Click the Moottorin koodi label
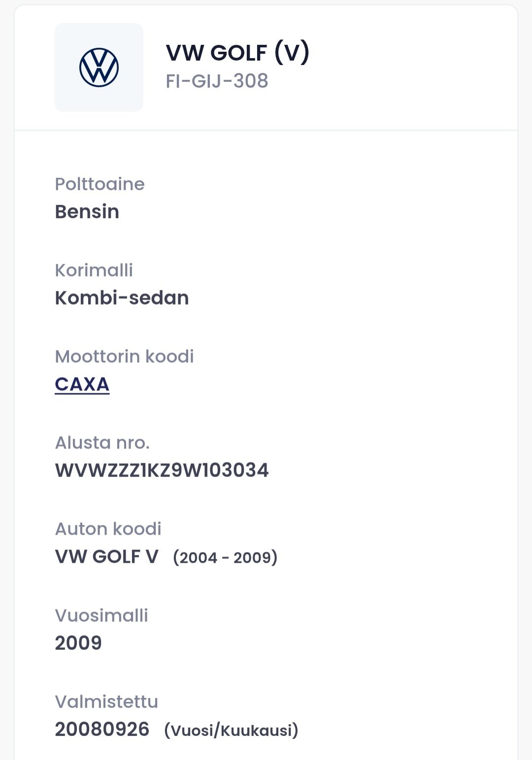This screenshot has width=532, height=760. (x=125, y=356)
